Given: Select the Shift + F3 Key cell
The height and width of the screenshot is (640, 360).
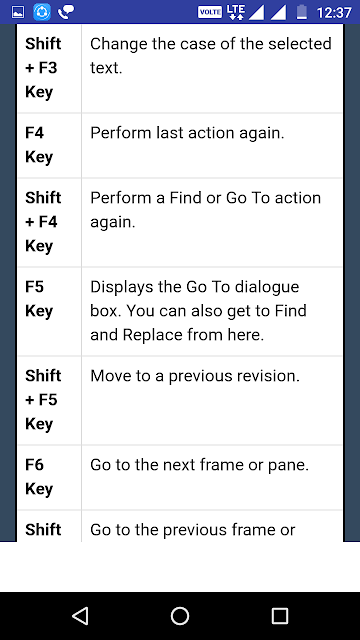Looking at the screenshot, I should coord(49,68).
